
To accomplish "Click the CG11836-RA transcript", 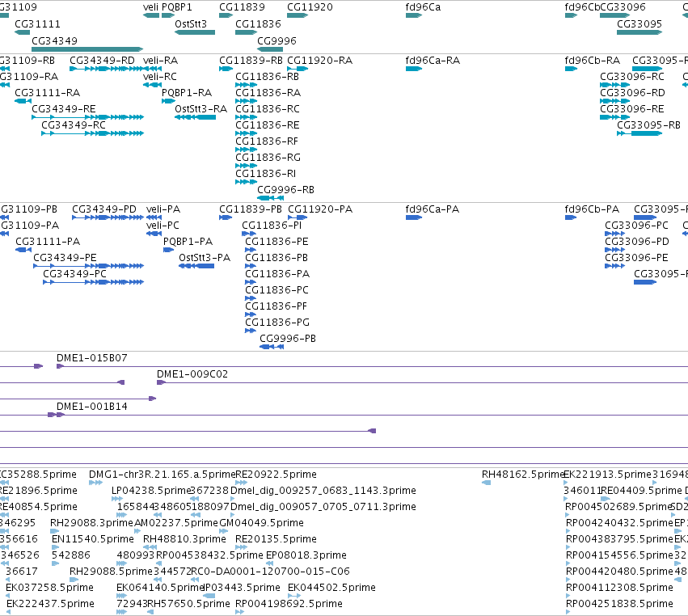I will coord(268,93).
